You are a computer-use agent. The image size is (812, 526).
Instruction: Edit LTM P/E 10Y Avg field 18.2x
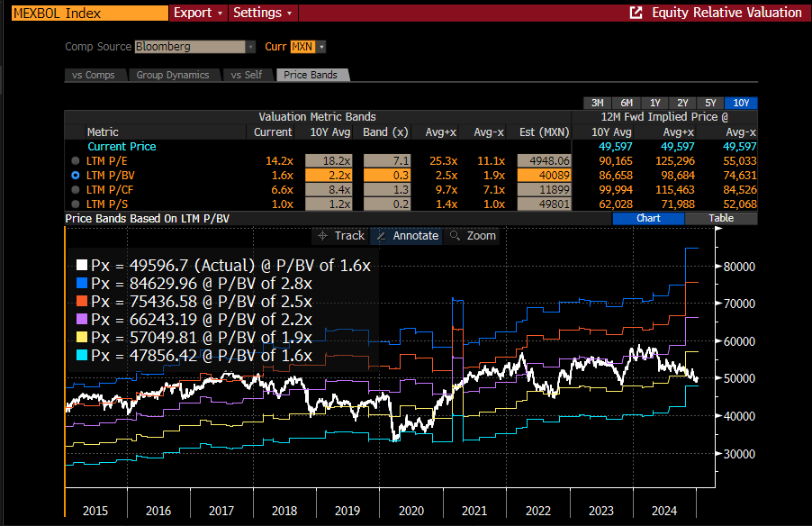[x=329, y=161]
